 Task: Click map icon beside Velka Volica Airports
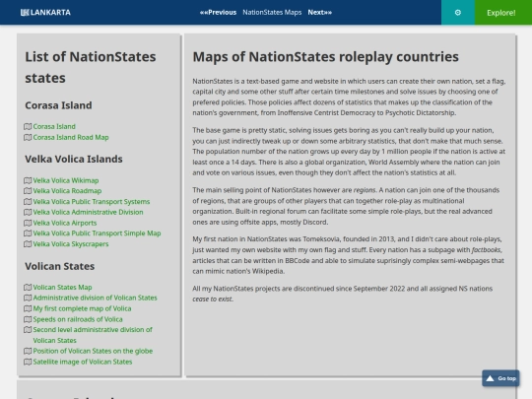[28, 223]
